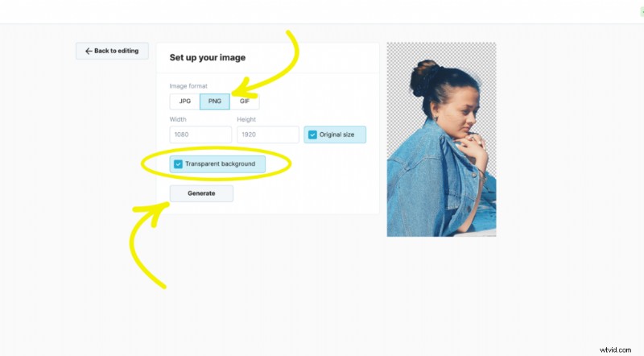Open the image preview of the woman
The image size is (644, 356).
pos(441,139)
